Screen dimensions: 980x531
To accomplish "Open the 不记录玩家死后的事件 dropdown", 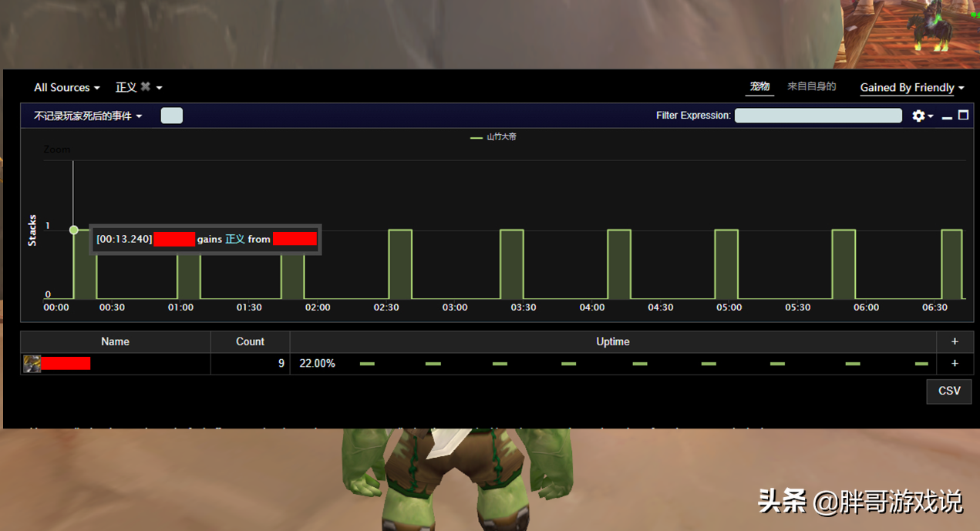I will click(x=88, y=116).
